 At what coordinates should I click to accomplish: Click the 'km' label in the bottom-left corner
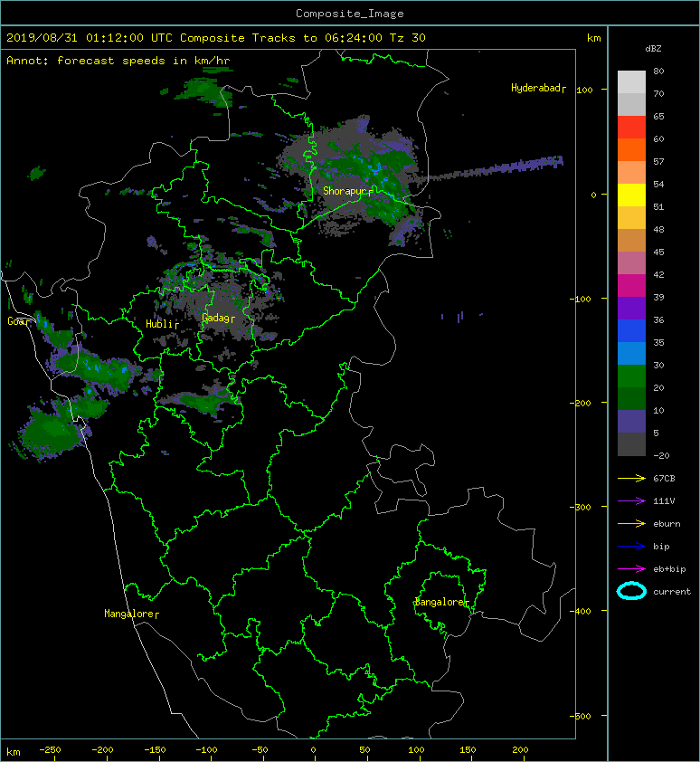[14, 752]
